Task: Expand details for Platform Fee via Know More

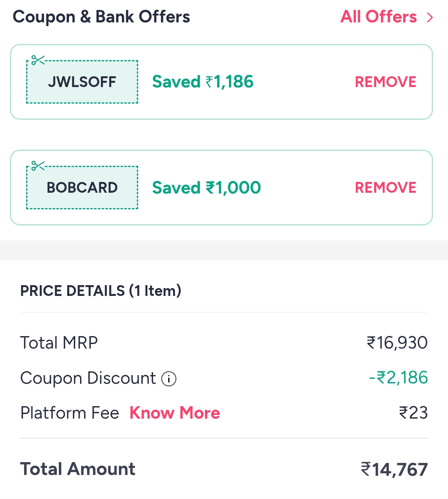Action: [175, 413]
